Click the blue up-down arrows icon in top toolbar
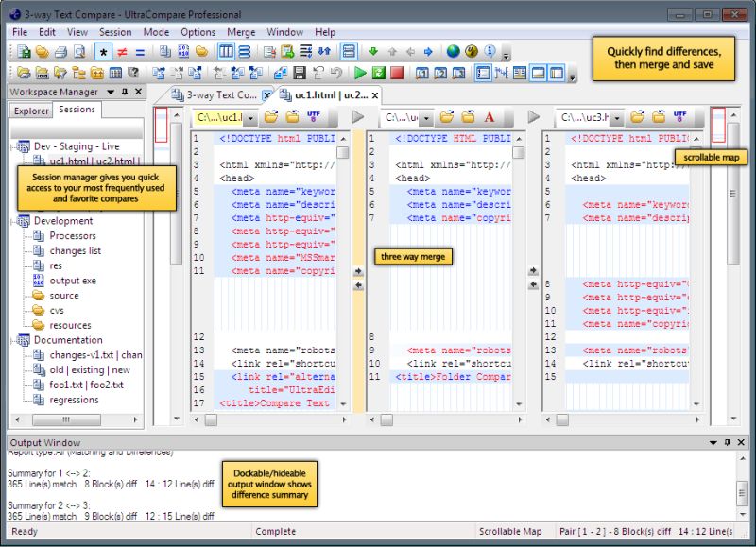This screenshot has width=756, height=547. click(x=324, y=51)
